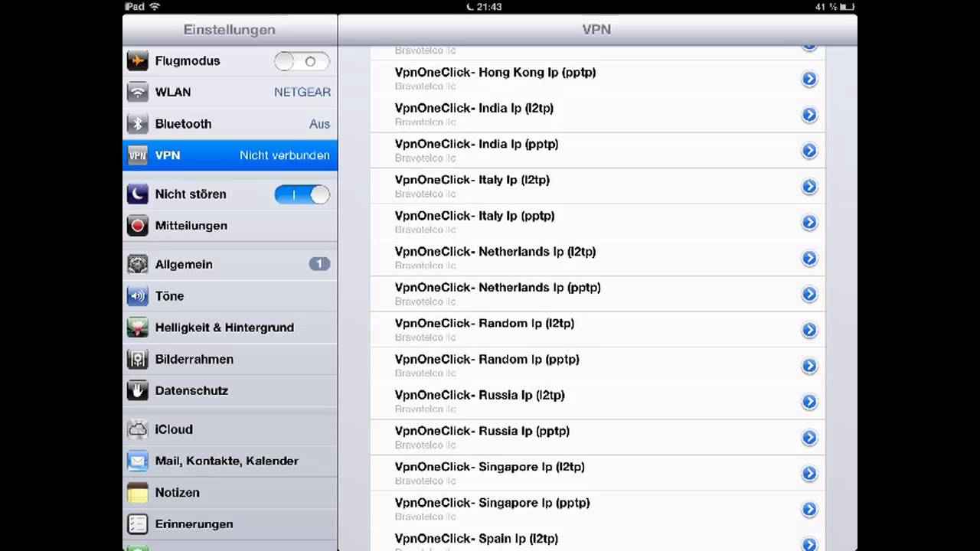Tap the Bilderrahmen icon
The image size is (980, 551).
138,359
